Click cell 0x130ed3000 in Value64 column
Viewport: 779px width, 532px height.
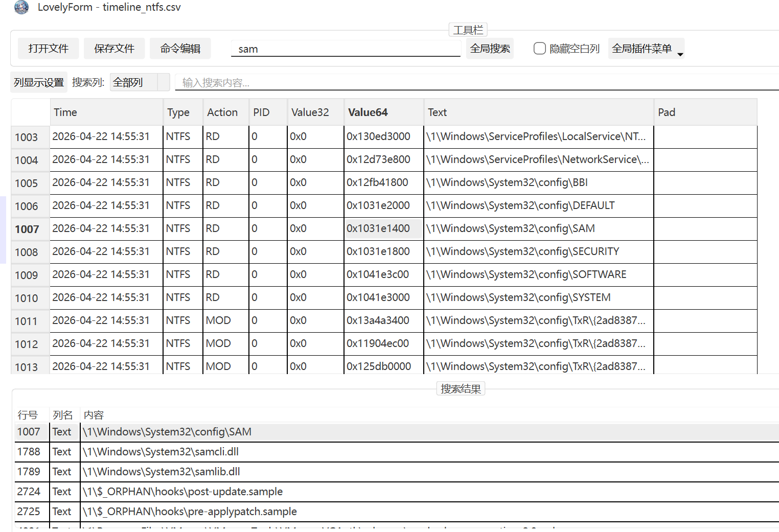point(384,136)
